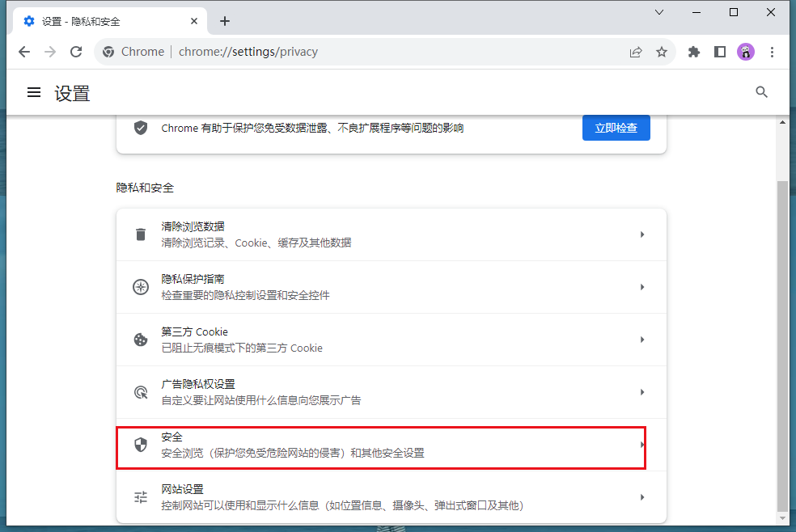This screenshot has height=532, width=796.
Task: Maximize the Chrome window
Action: (x=734, y=12)
